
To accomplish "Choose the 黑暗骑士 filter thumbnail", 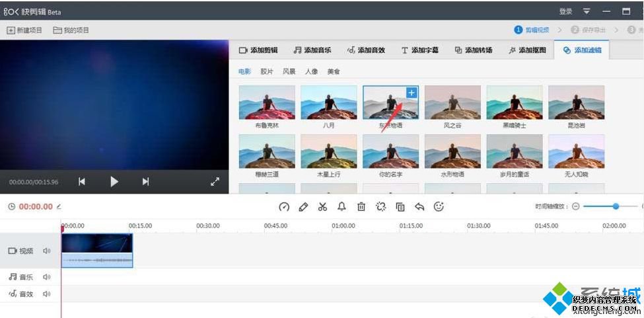I will coord(515,102).
